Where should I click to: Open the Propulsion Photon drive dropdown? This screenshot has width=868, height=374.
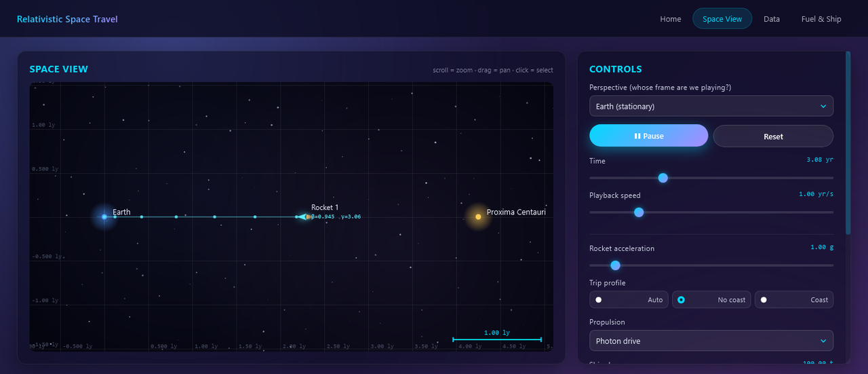(x=711, y=341)
